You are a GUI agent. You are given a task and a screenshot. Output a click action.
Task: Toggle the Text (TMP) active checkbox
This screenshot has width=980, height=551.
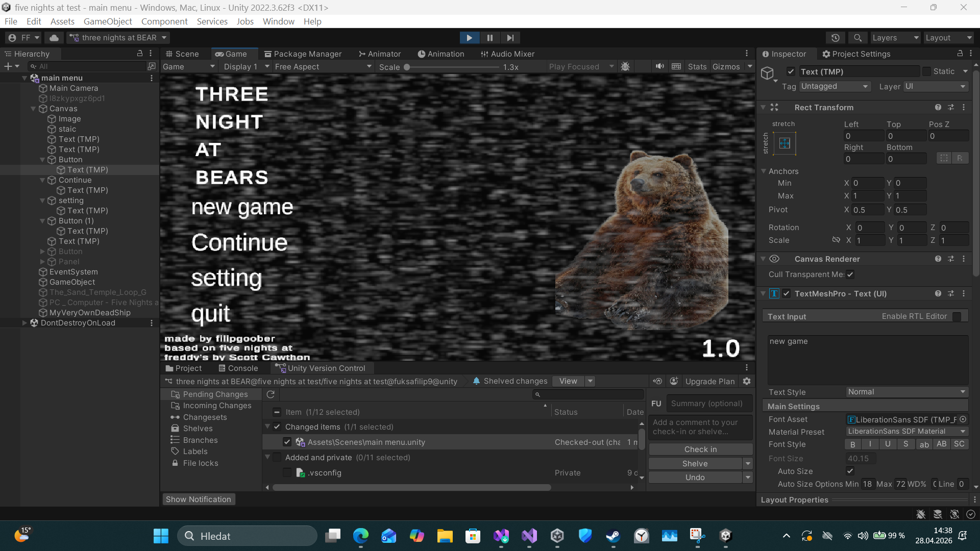click(x=791, y=71)
